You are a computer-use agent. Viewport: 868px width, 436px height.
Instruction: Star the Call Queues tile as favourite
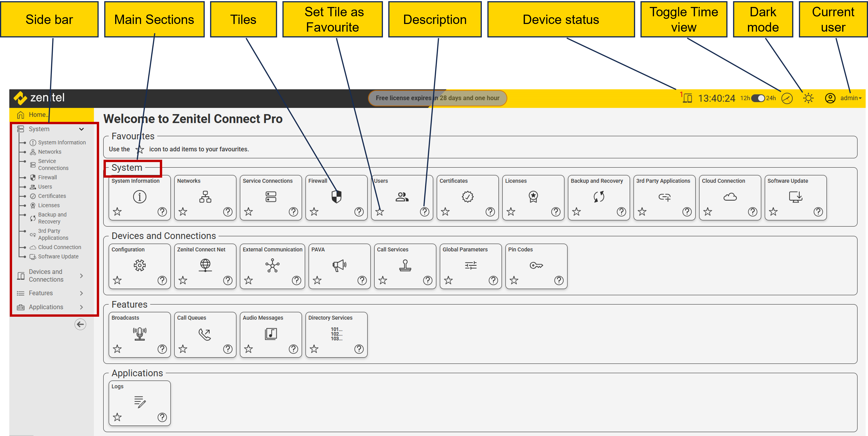click(x=183, y=349)
